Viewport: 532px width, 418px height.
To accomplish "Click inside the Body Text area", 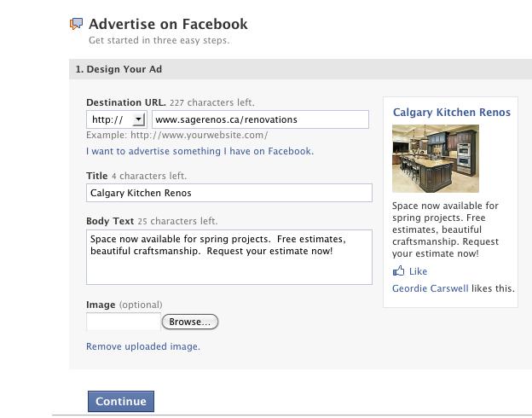I will [229, 257].
